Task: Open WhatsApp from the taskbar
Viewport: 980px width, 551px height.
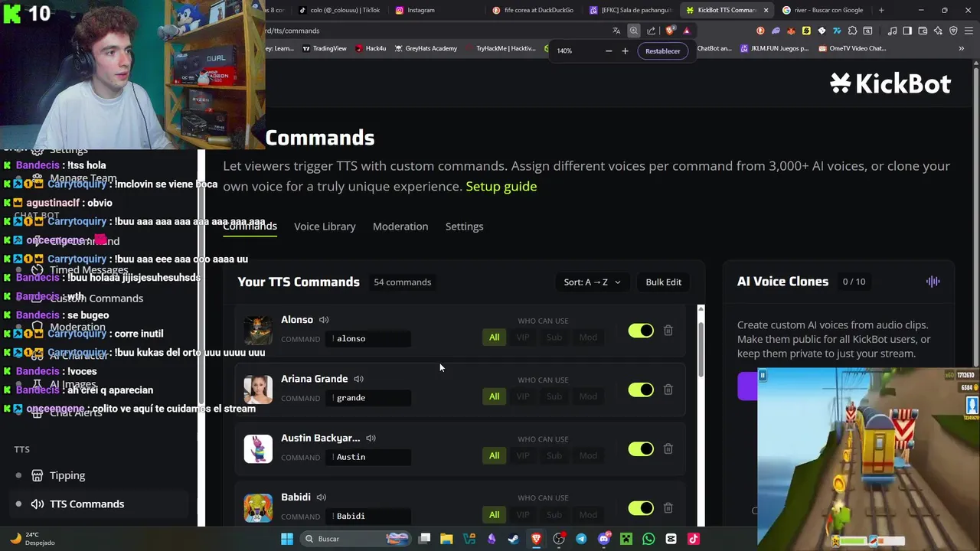Action: coord(648,539)
